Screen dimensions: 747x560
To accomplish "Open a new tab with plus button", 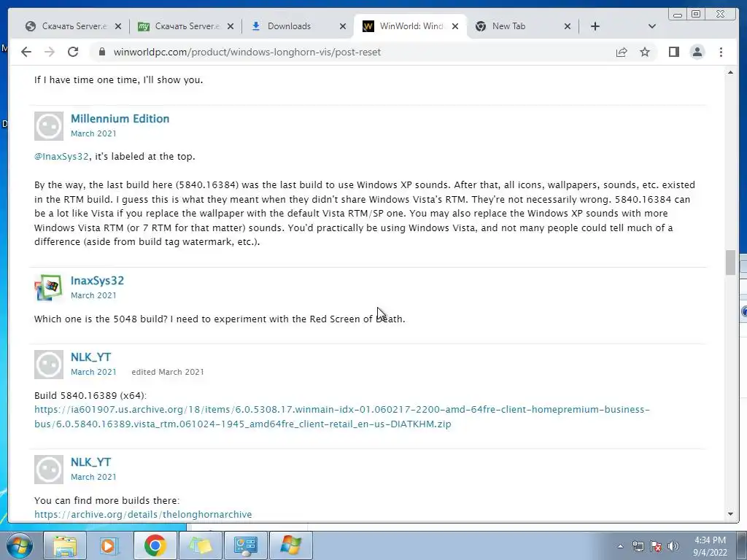I will pos(595,26).
